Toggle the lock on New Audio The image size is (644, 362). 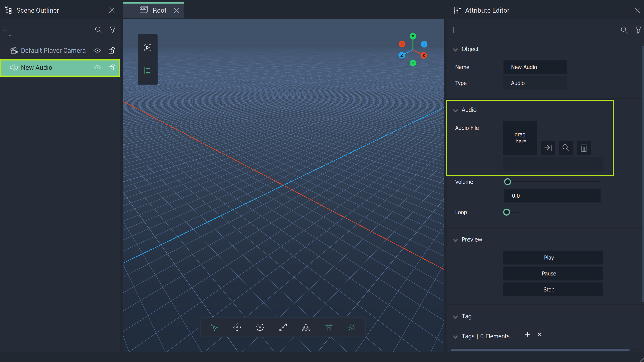click(x=112, y=67)
